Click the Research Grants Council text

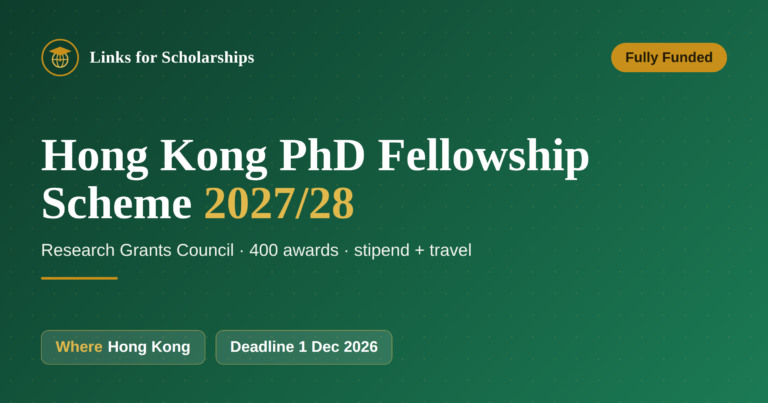[x=138, y=250]
